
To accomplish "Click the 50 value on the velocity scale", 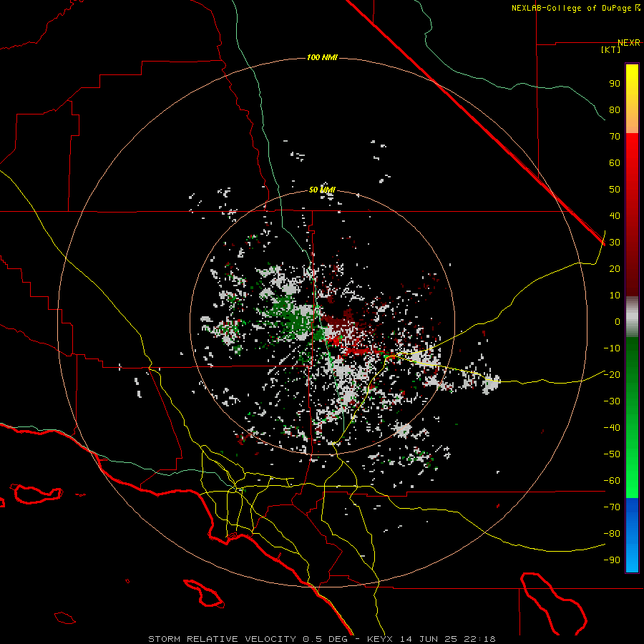I will 615,190.
